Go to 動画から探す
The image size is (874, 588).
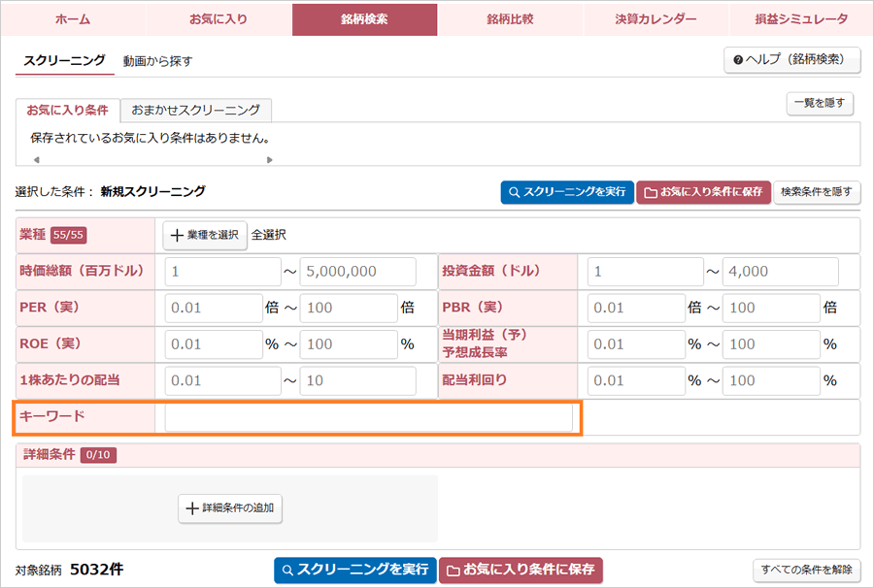pos(157,61)
